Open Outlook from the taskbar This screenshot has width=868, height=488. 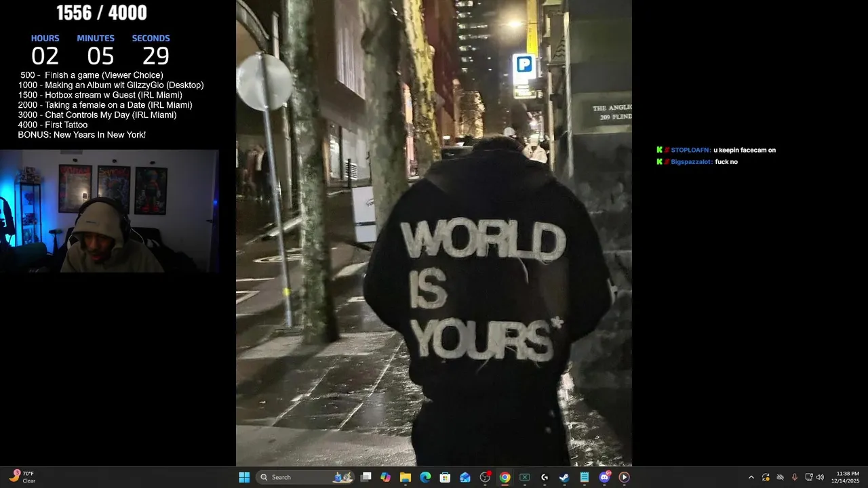tap(465, 477)
